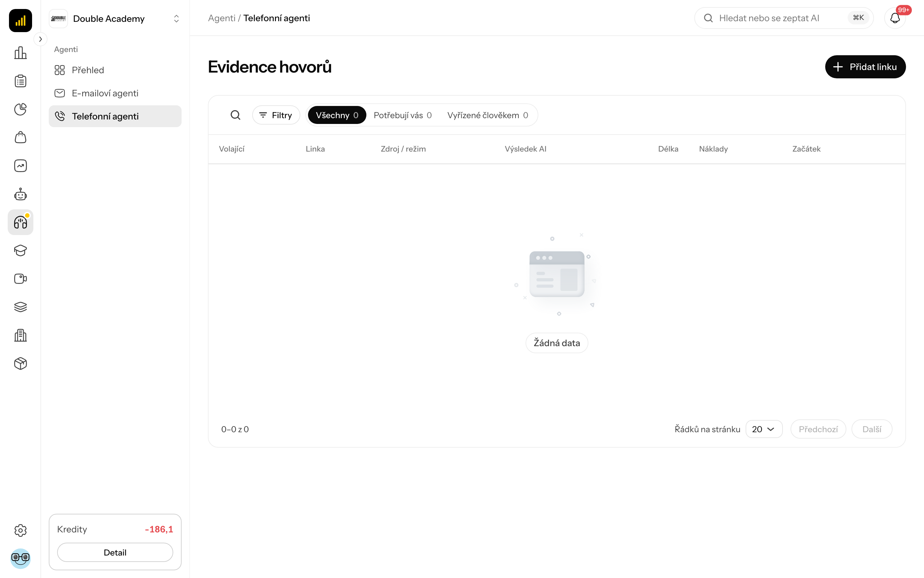Open the bar chart analytics sidebar icon

tap(20, 53)
